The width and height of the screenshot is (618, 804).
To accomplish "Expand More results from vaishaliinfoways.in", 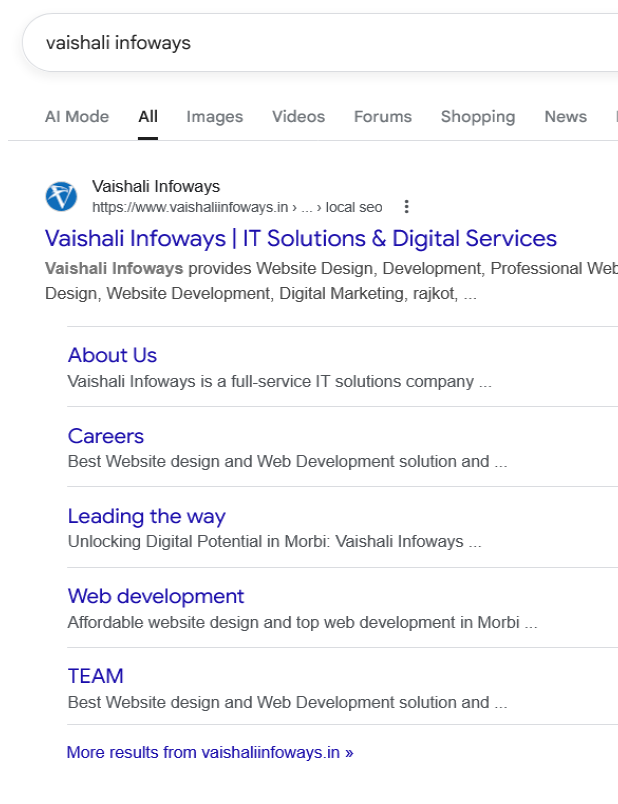I will [210, 752].
